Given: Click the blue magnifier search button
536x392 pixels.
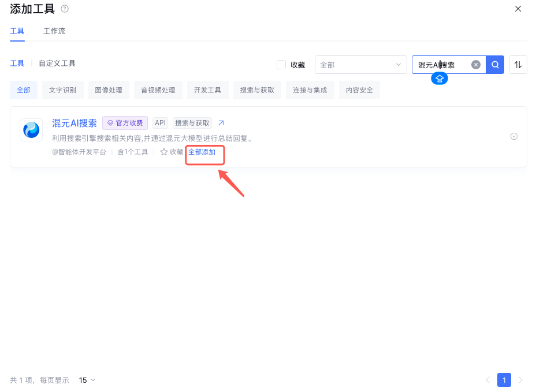Looking at the screenshot, I should [x=494, y=65].
